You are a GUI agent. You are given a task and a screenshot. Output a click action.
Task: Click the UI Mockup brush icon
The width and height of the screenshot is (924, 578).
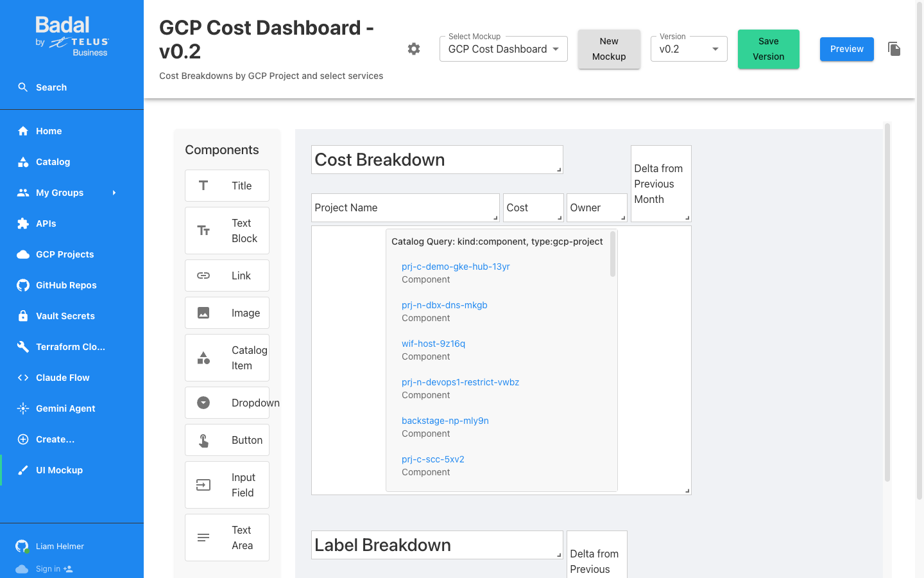(x=23, y=470)
